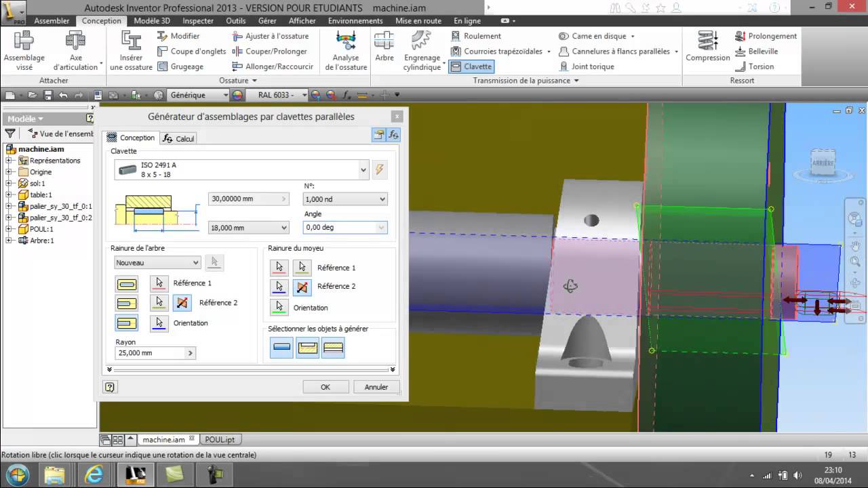Select Engrenage cylindrique tool
The height and width of the screenshot is (488, 868).
(422, 51)
